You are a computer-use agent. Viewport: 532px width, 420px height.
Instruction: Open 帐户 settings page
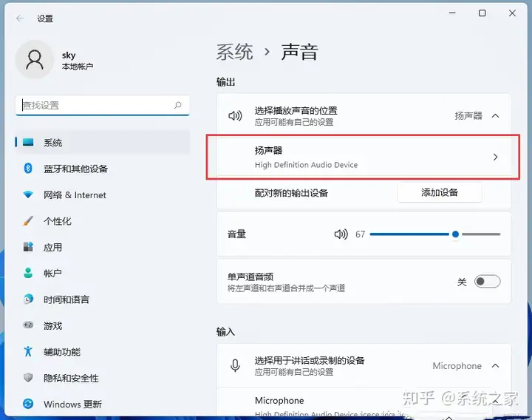pyautogui.click(x=103, y=273)
